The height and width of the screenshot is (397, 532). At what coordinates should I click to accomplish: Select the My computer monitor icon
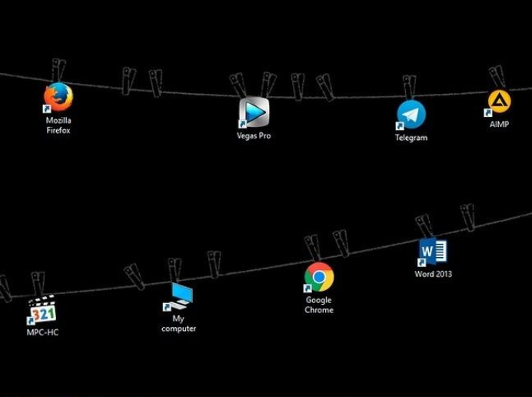click(x=178, y=296)
